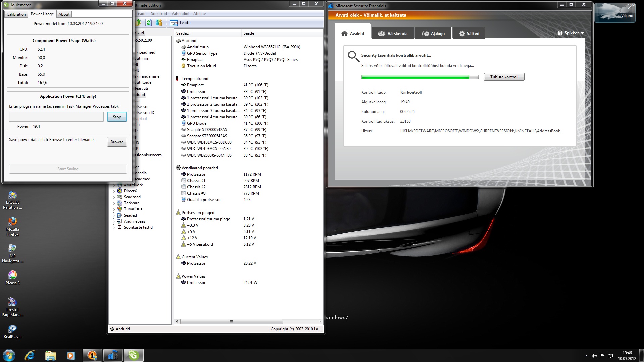This screenshot has width=644, height=362.
Task: Click the volume speaker tray icon
Action: pos(594,356)
